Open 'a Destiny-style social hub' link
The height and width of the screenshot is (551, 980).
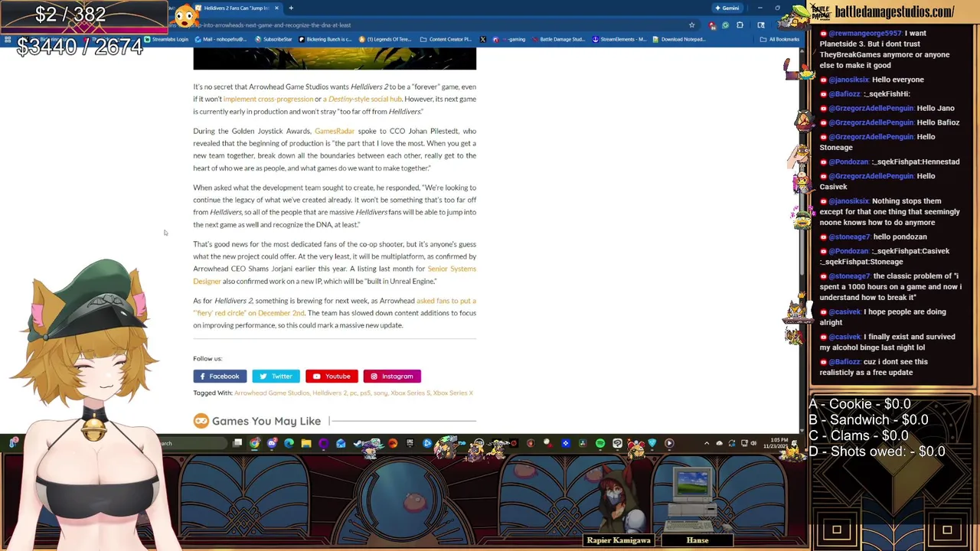[362, 99]
